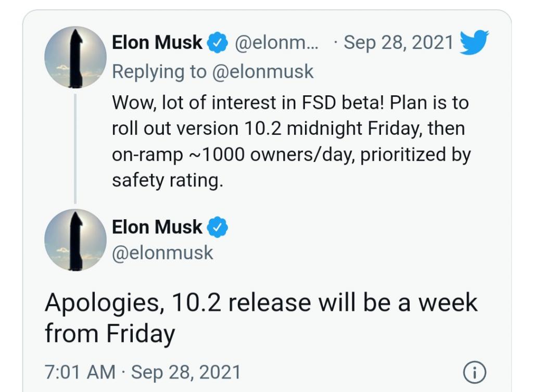Click the words safety rating in parent tweet
Viewport: 533px width, 392px height.
[167, 181]
